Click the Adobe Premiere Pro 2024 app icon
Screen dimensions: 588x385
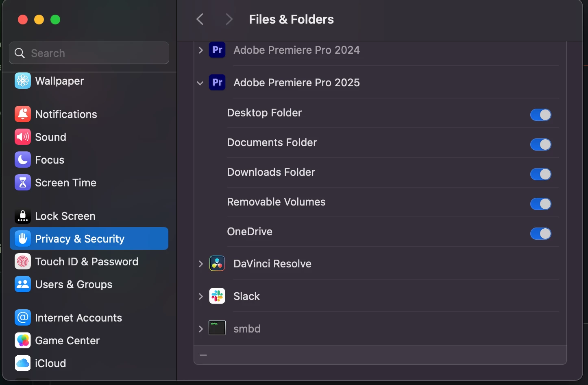(217, 50)
